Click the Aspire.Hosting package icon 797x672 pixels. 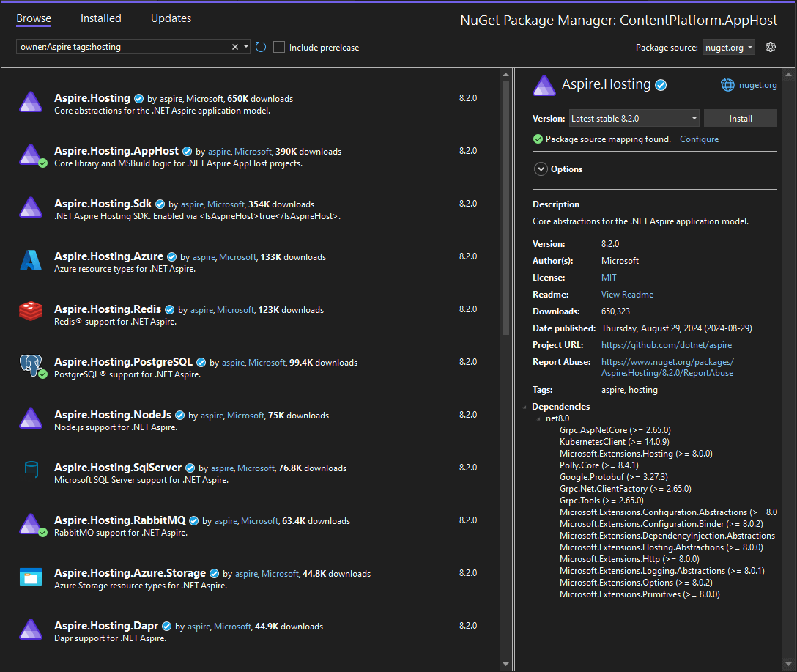tap(30, 102)
